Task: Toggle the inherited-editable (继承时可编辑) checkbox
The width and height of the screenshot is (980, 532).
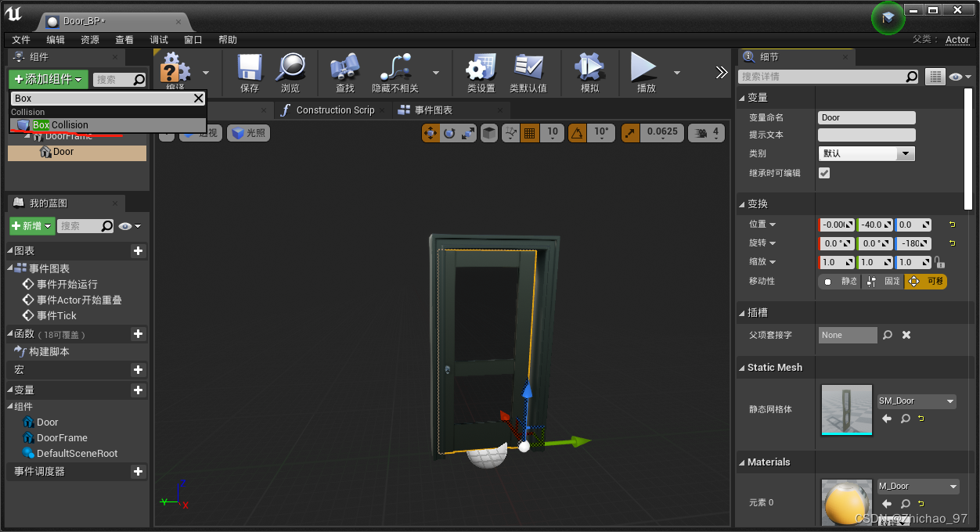Action: tap(824, 173)
